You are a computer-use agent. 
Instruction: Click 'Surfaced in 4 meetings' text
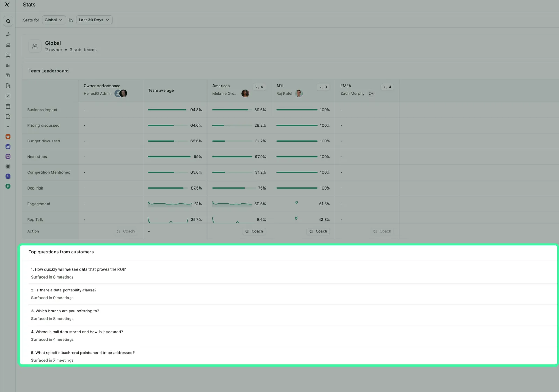[x=52, y=340]
